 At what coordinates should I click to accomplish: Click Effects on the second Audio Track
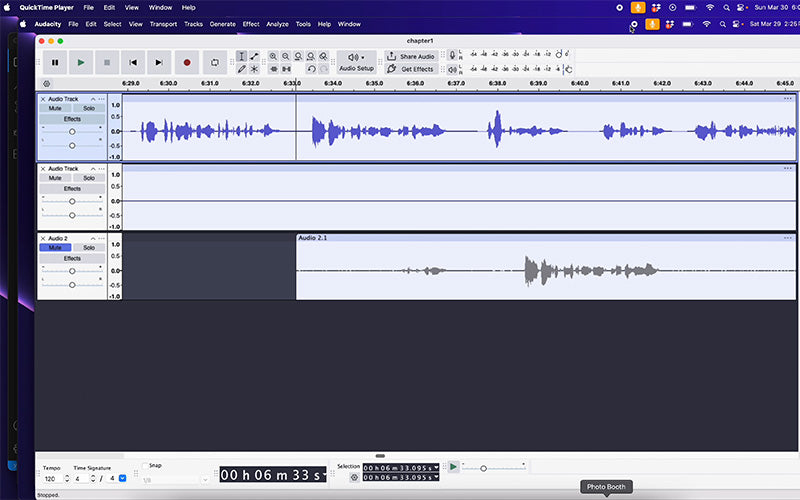click(72, 188)
